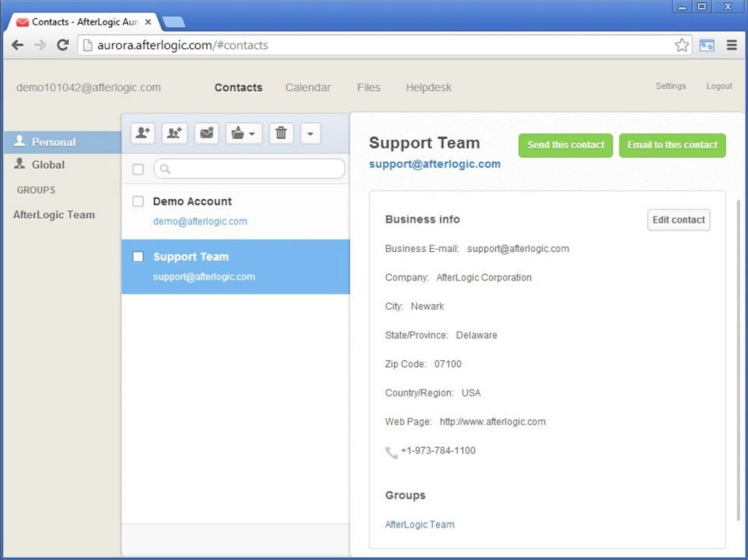
Task: Open the AfterLogic Team group in sidebar
Action: (x=54, y=215)
